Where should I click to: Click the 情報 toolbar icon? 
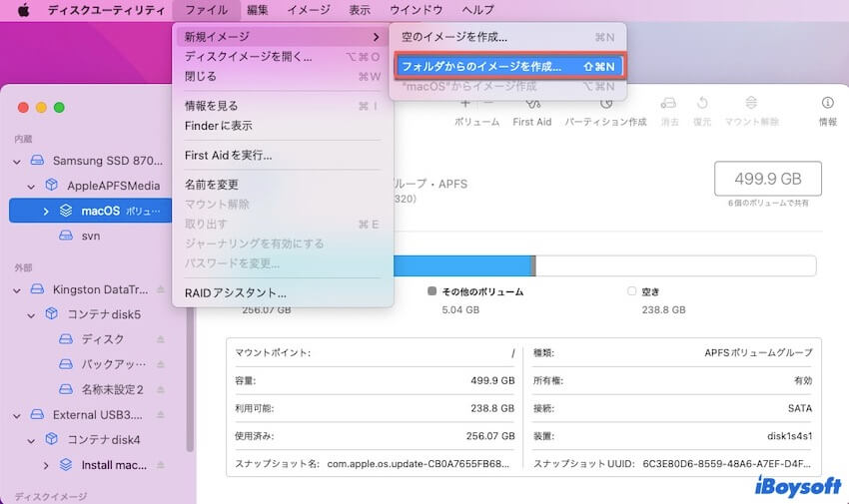click(827, 103)
